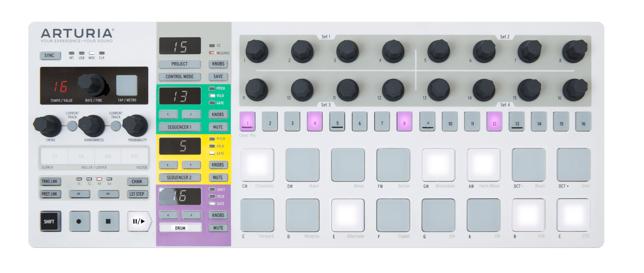Tap the C Forward pad
The height and width of the screenshot is (273, 644).
tap(257, 215)
